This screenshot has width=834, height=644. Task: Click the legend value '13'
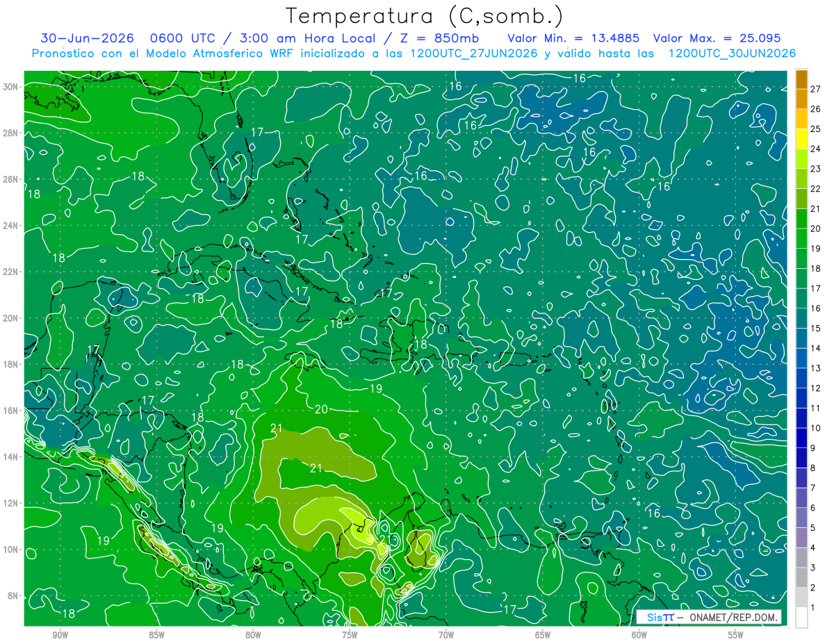(x=816, y=368)
